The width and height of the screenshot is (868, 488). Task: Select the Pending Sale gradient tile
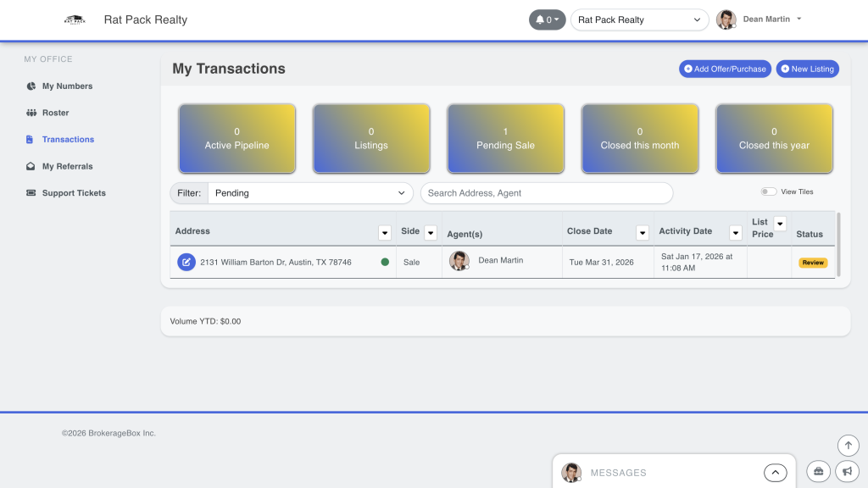tap(505, 139)
